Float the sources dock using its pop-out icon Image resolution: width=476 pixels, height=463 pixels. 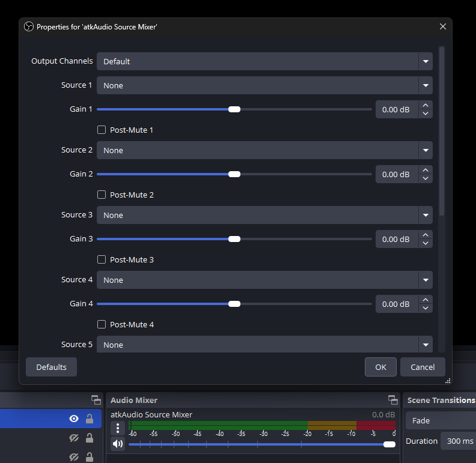coord(96,400)
